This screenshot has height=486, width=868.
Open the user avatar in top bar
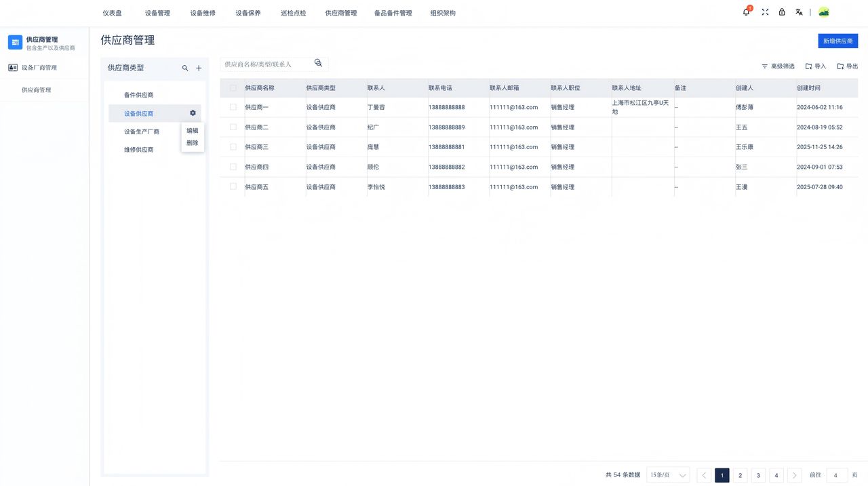(x=824, y=12)
